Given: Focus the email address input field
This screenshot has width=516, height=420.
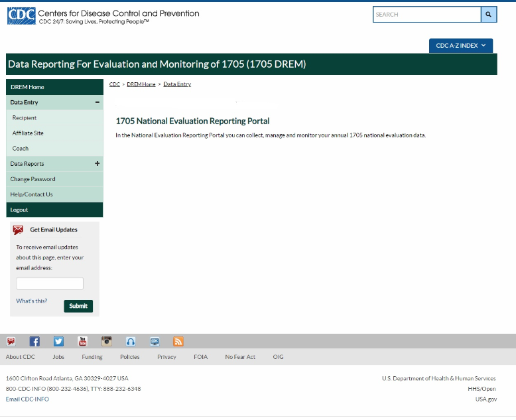Looking at the screenshot, I should coord(50,283).
